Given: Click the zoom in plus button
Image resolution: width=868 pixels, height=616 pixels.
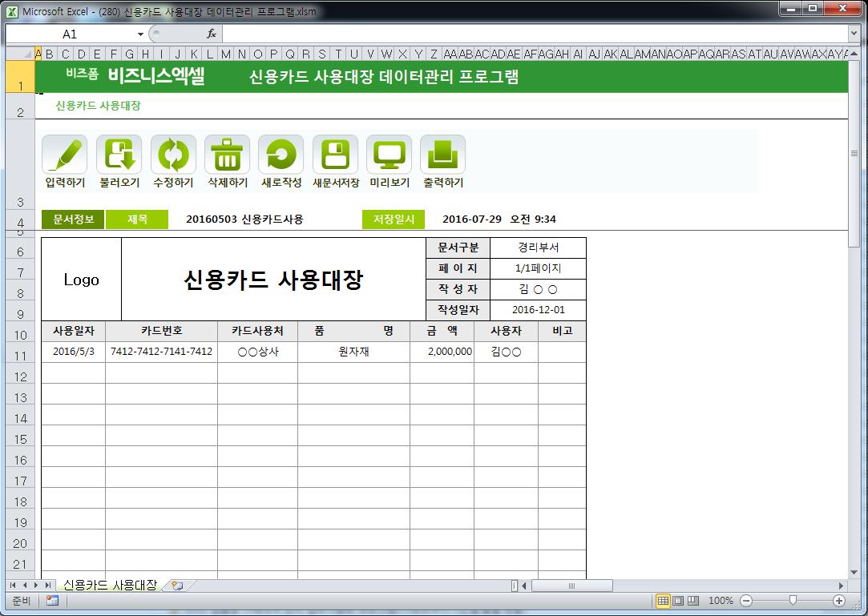Looking at the screenshot, I should (x=839, y=601).
